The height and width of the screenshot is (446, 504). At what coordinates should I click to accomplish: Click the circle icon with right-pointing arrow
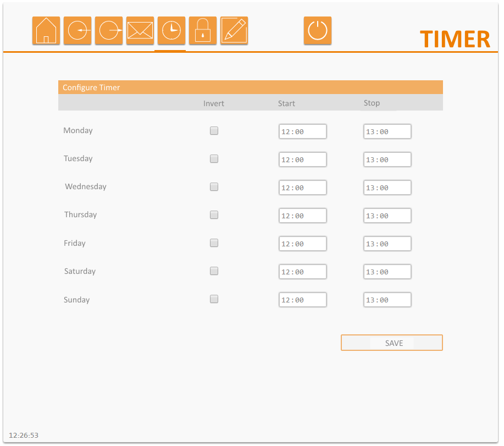click(x=109, y=31)
